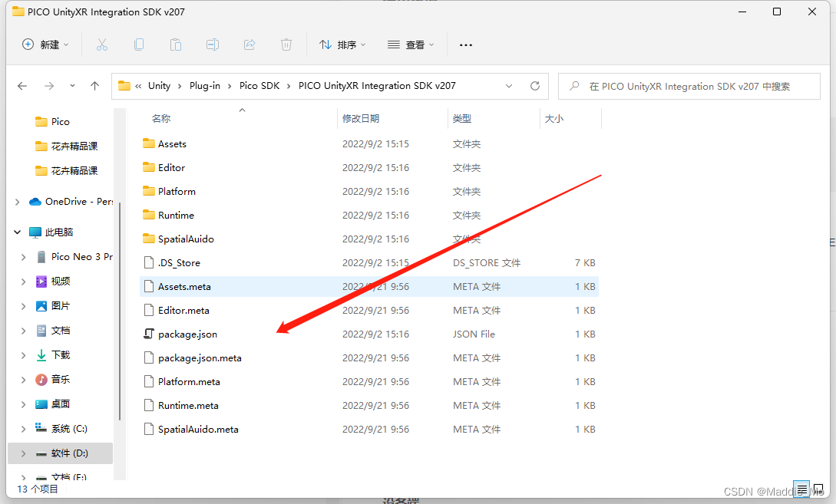The height and width of the screenshot is (504, 836).
Task: Expand the Pico Neo 3 Pro node
Action: coord(24,257)
